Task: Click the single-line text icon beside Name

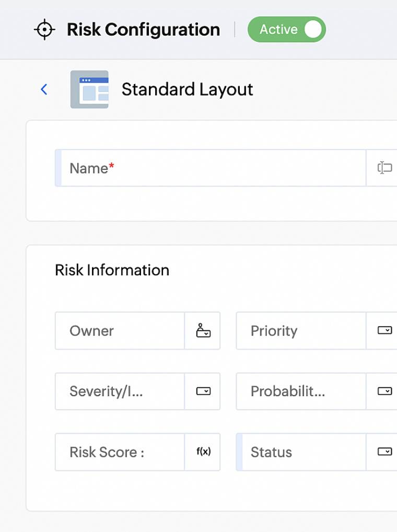Action: coord(385,167)
